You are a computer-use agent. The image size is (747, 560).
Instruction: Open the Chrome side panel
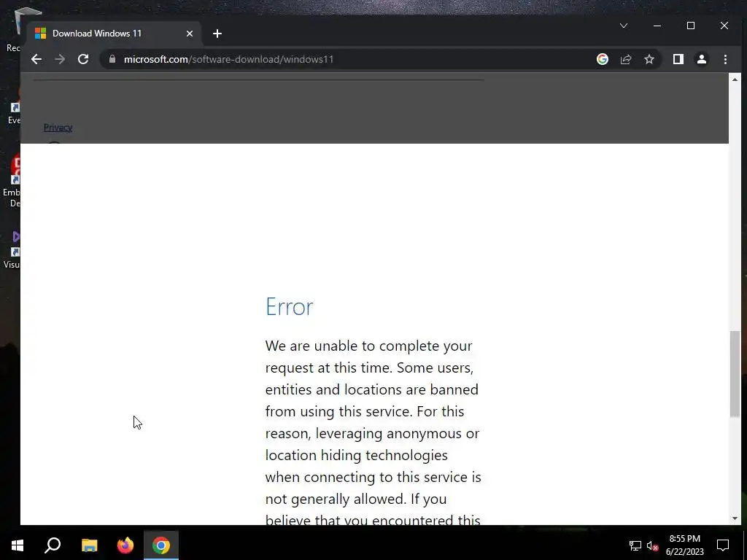(x=678, y=59)
